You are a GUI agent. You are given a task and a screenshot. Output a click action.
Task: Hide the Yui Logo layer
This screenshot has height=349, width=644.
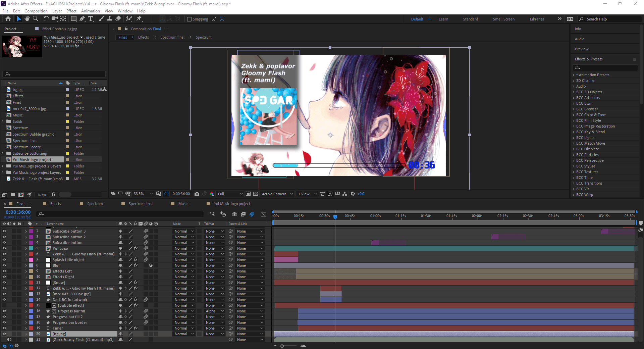tap(4, 248)
